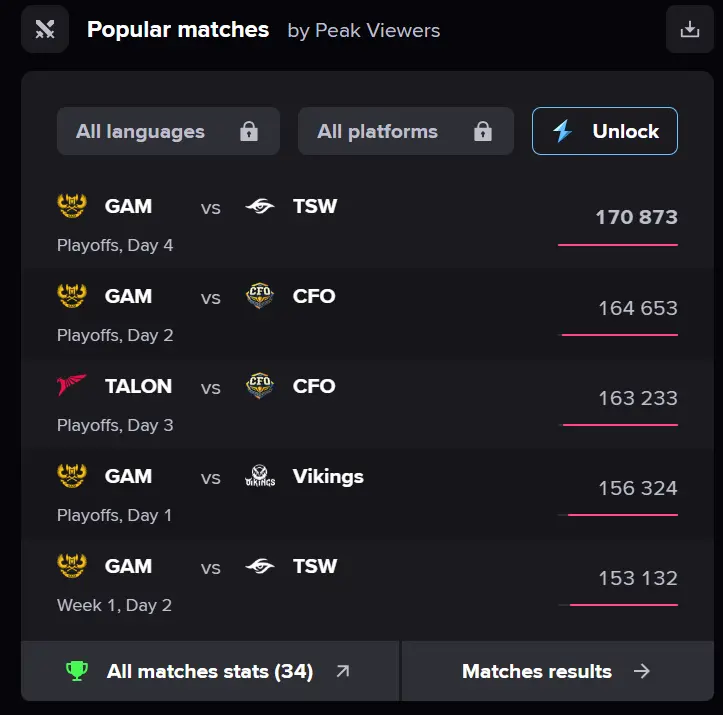Click the crossed swords matches icon
723x715 pixels.
pyautogui.click(x=45, y=29)
